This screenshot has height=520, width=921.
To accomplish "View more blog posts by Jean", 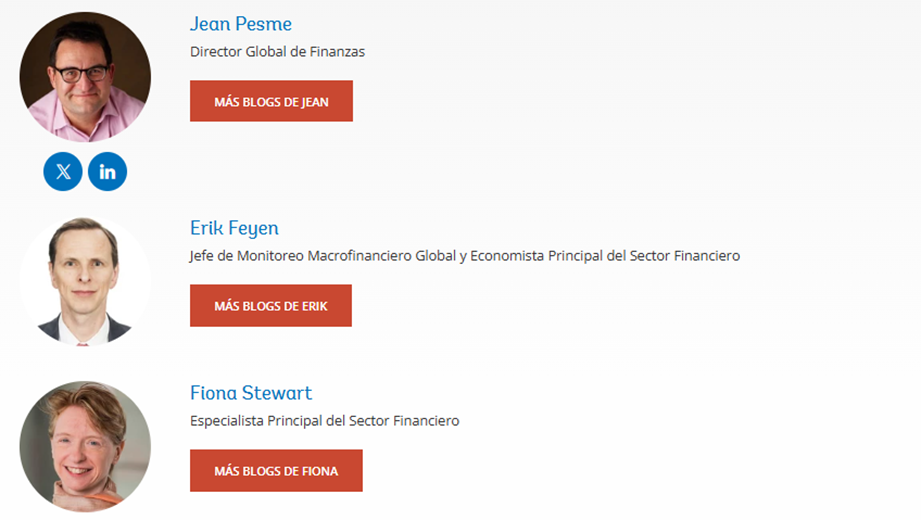I will coord(271,101).
